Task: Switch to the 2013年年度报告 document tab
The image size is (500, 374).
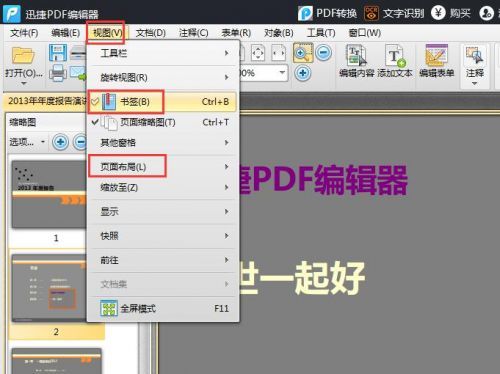Action: coord(45,101)
